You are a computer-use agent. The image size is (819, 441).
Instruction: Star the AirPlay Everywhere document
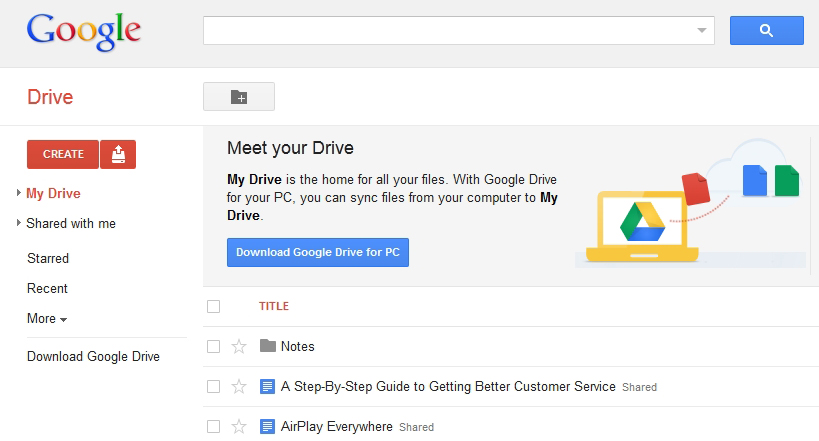(x=239, y=426)
